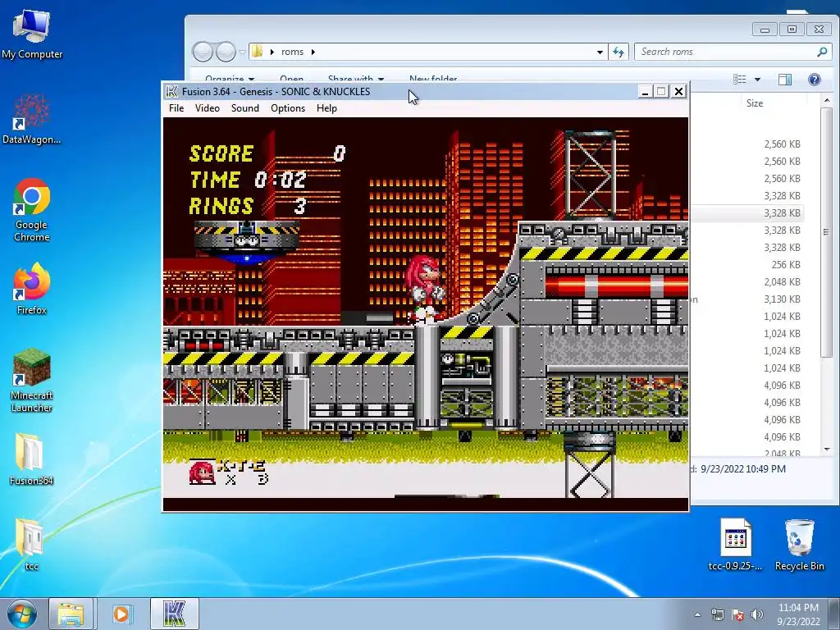Open the Windows Start menu
The height and width of the screenshot is (630, 840).
[x=21, y=614]
